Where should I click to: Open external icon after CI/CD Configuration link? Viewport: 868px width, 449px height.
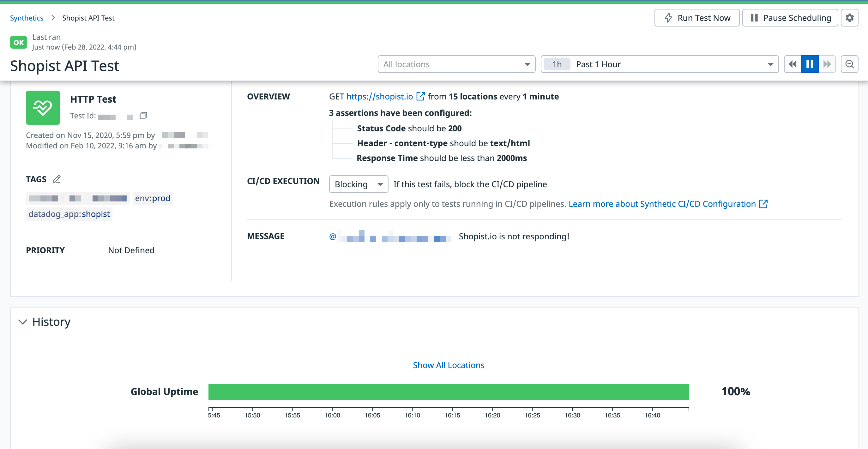click(x=763, y=204)
